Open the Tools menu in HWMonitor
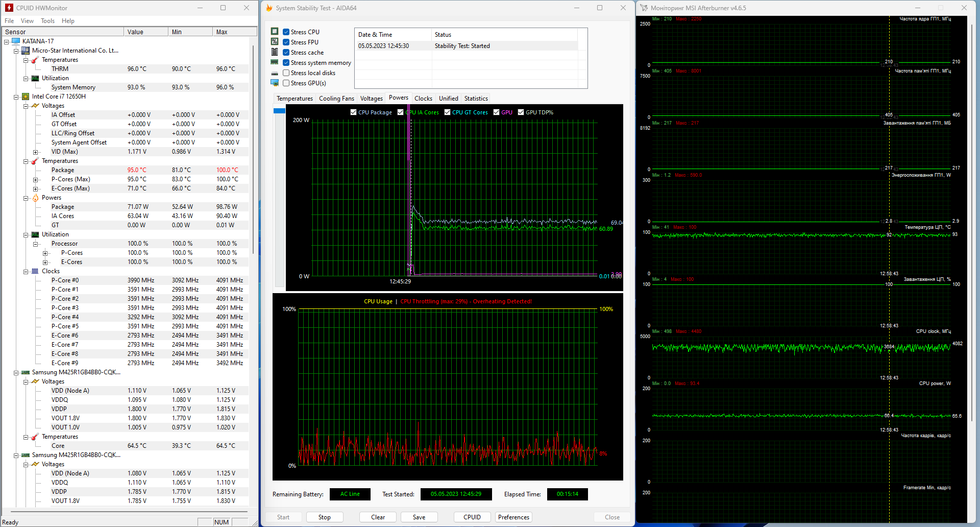This screenshot has width=980, height=527. point(47,21)
